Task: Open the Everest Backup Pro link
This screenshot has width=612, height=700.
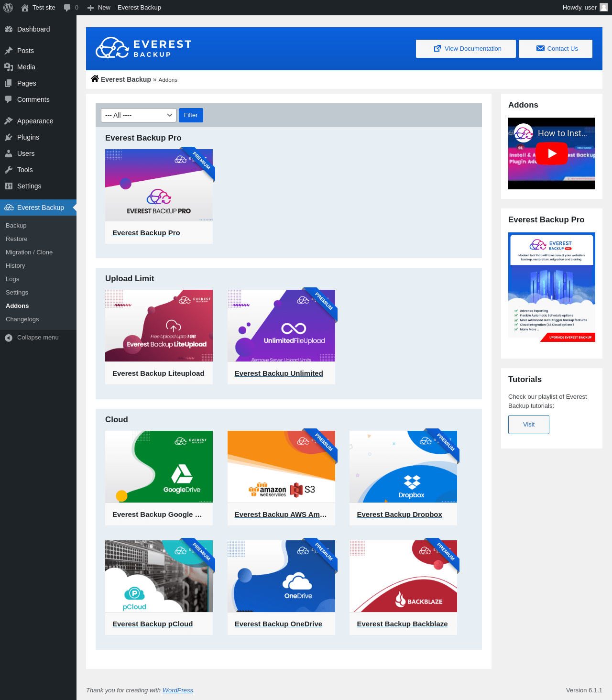Action: [x=146, y=233]
